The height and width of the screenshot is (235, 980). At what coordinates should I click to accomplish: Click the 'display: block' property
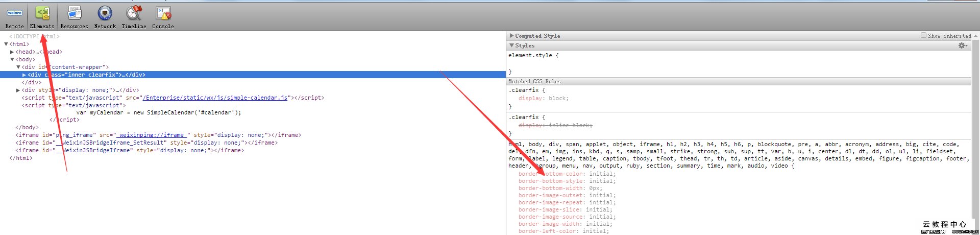click(544, 98)
